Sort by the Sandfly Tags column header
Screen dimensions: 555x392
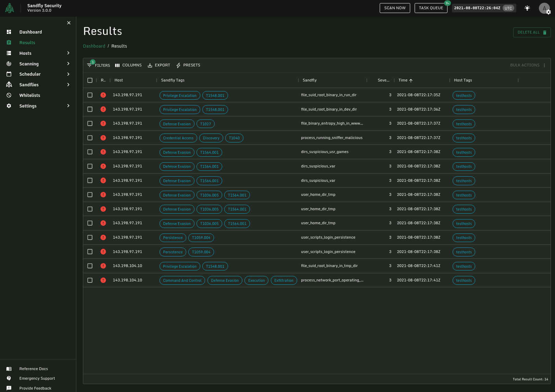173,80
